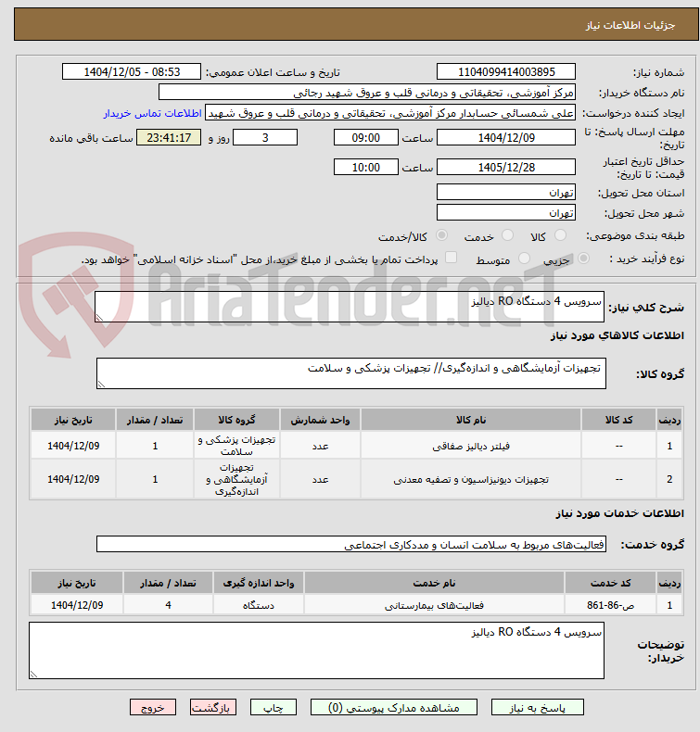Click the واحد شمارش column header
This screenshot has height=732, width=700.
click(321, 420)
